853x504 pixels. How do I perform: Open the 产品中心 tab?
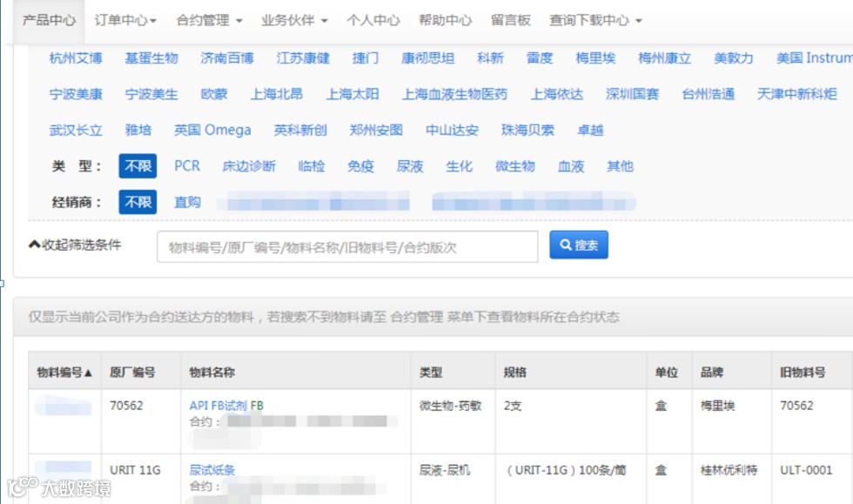coord(49,20)
